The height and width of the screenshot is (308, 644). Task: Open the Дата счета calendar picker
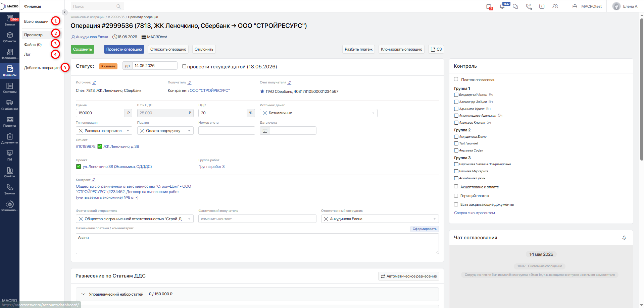265,131
